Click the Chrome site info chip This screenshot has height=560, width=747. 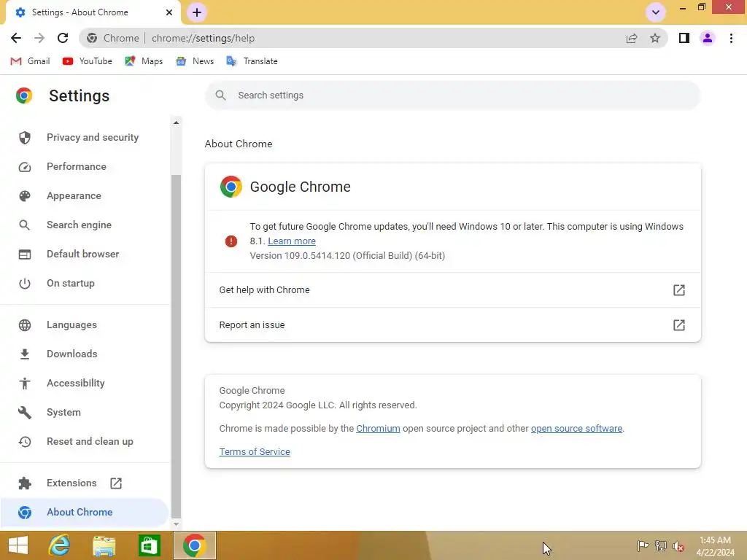(113, 38)
